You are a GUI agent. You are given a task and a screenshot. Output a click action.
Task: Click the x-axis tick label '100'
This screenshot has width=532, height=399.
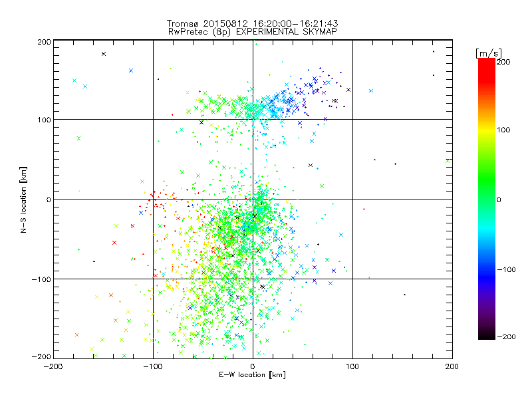click(352, 366)
